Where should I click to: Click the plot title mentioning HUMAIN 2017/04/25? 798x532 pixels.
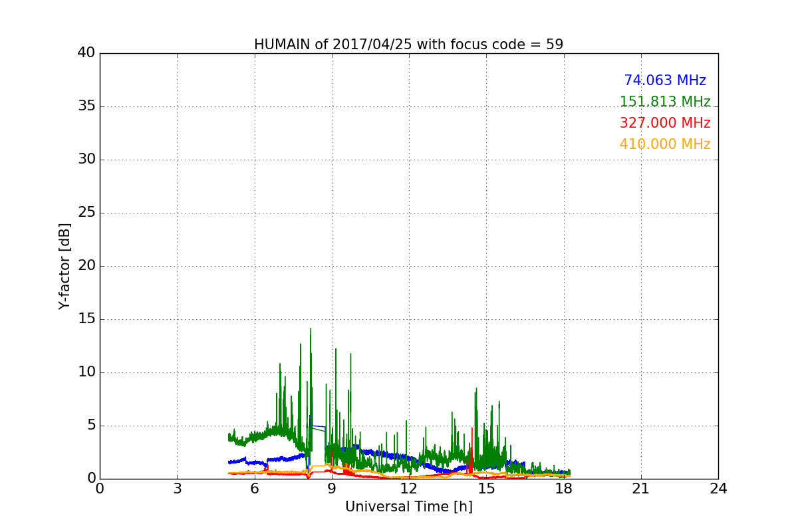(408, 45)
